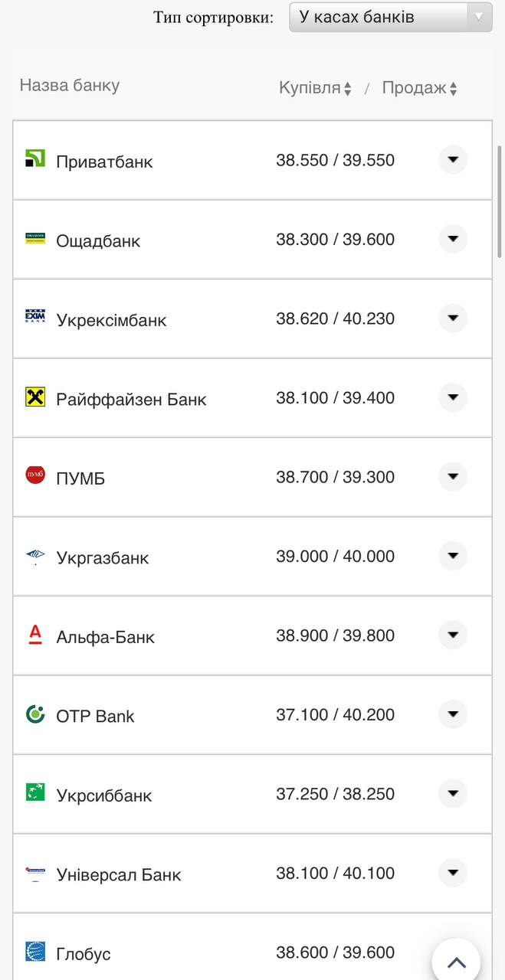Expand the Ощадбанк rate row
Viewport: 505px width, 980px height.
pos(453,239)
